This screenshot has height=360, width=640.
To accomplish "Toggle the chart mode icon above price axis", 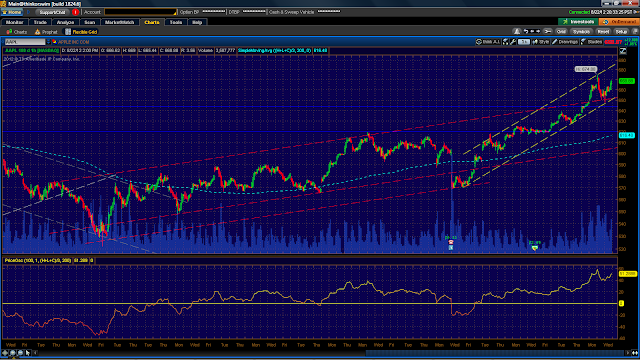I will pos(623,51).
